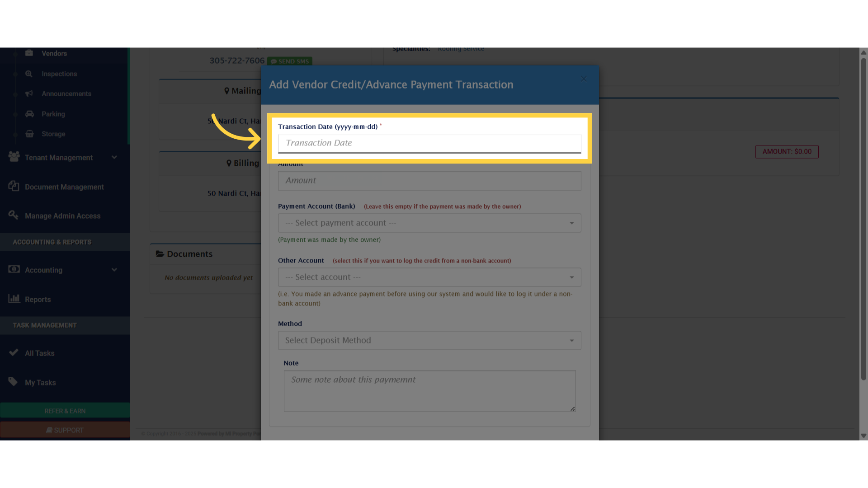This screenshot has width=868, height=488.
Task: Open Reports menu item
Action: (38, 299)
